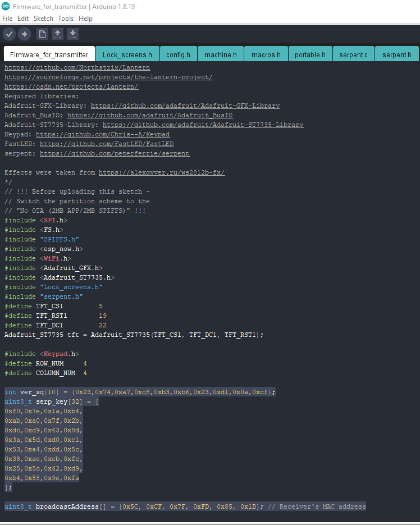Screen dimensions: 420x525
Task: Click the '#define COLUMN_NUM 4' line
Action: click(x=45, y=373)
